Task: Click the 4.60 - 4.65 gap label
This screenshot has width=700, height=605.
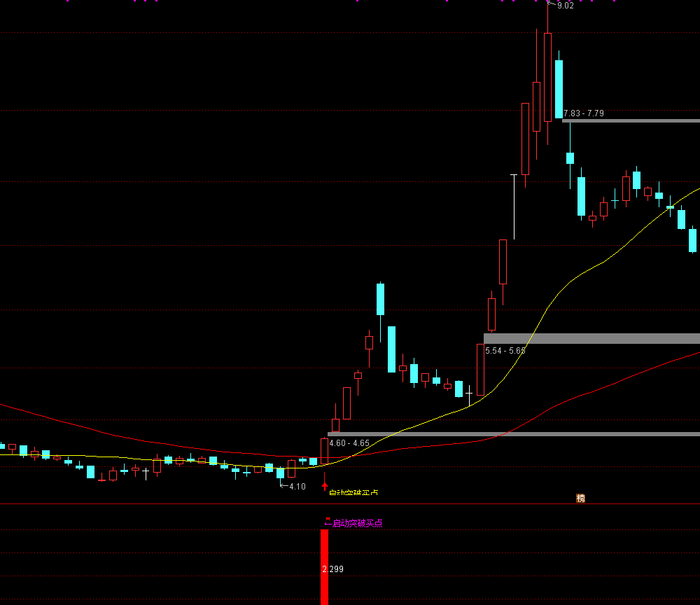Action: [x=349, y=443]
